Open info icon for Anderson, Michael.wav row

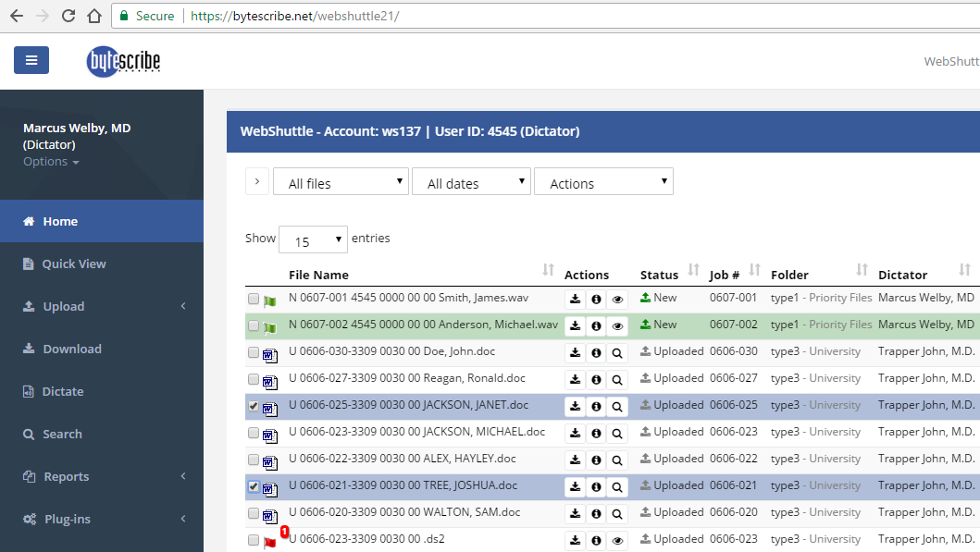click(596, 326)
